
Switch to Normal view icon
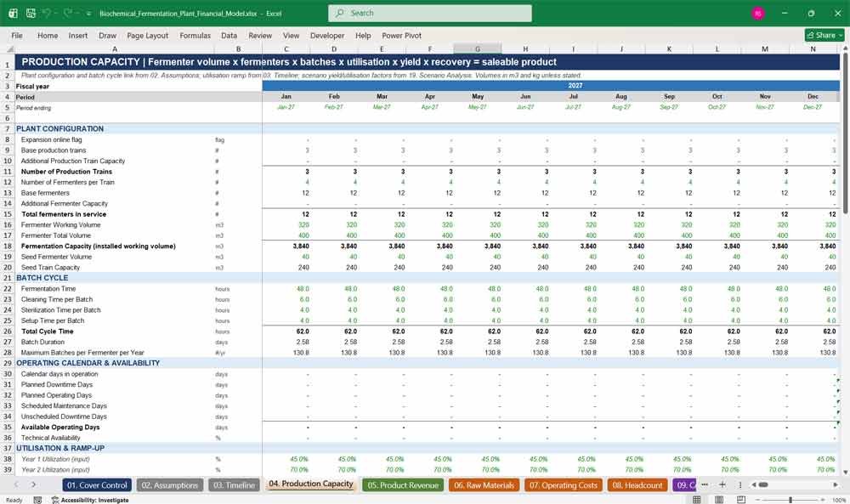click(x=697, y=499)
